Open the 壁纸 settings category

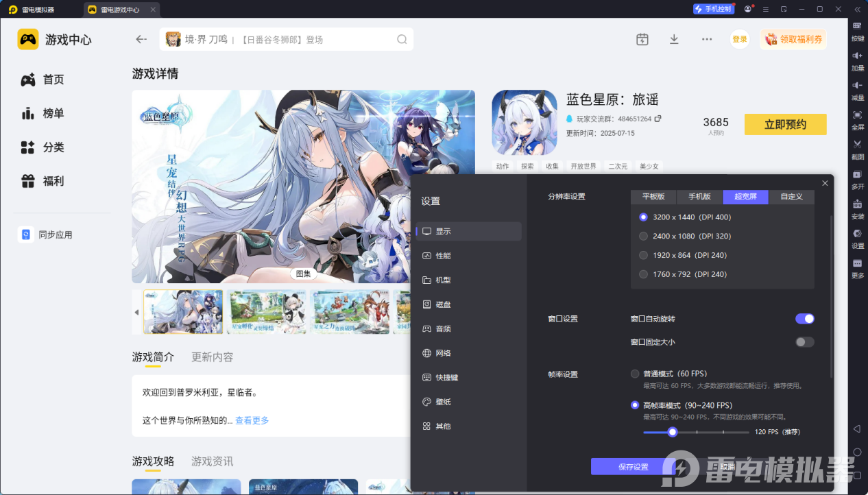point(469,402)
